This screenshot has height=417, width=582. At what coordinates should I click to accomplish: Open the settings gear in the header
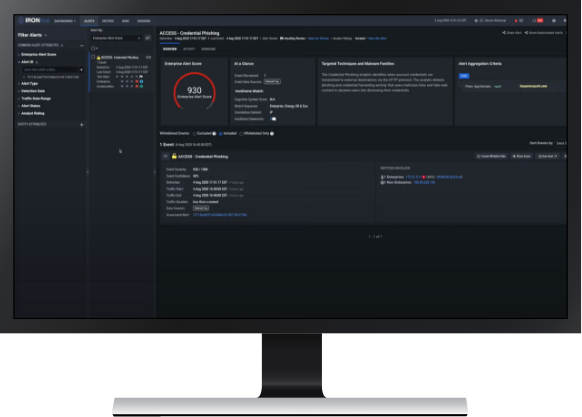[x=554, y=21]
